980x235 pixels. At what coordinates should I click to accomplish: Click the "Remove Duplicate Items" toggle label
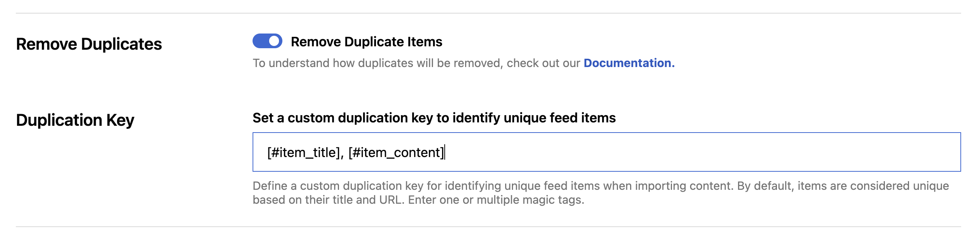[366, 42]
